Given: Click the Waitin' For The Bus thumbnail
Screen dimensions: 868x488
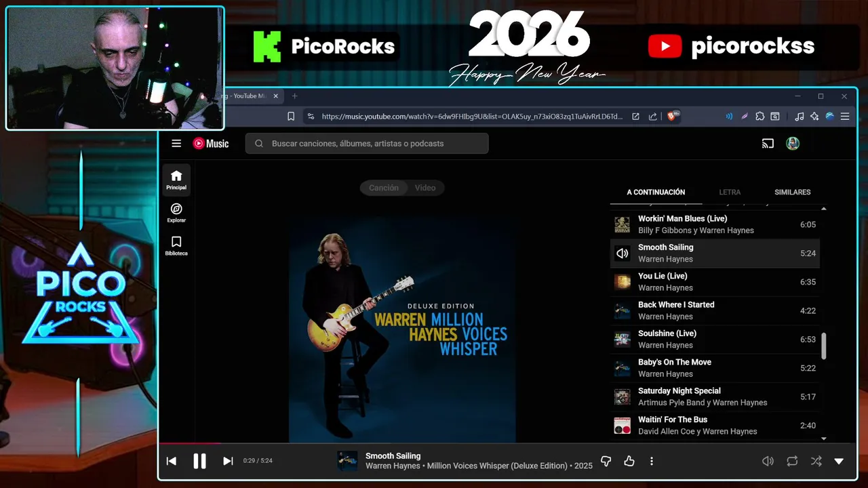Looking at the screenshot, I should pyautogui.click(x=622, y=426).
